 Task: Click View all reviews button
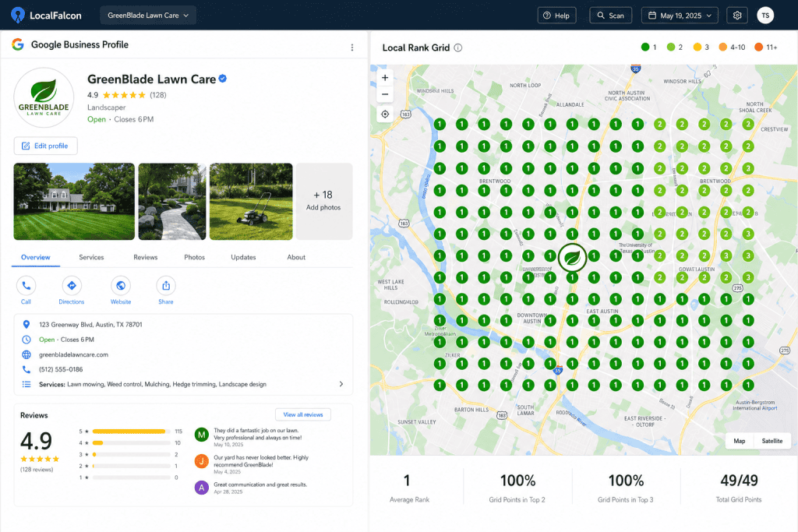303,414
